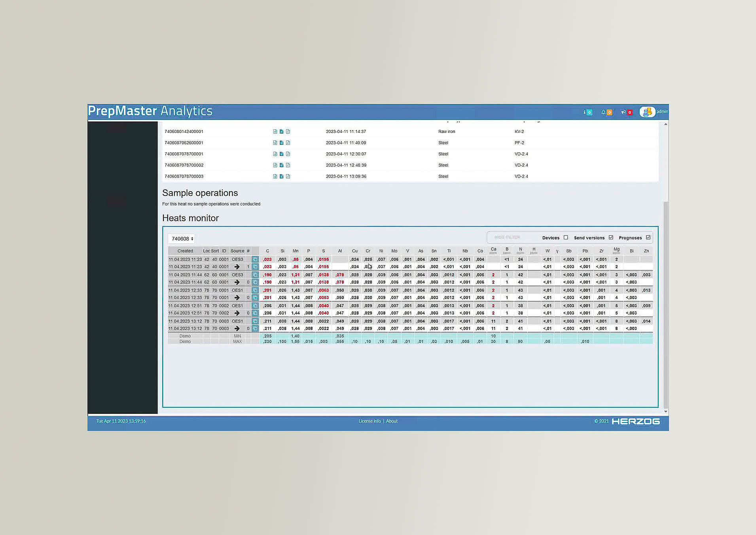This screenshot has width=756, height=535.
Task: Click the PF-2 cell
Action: coord(519,143)
